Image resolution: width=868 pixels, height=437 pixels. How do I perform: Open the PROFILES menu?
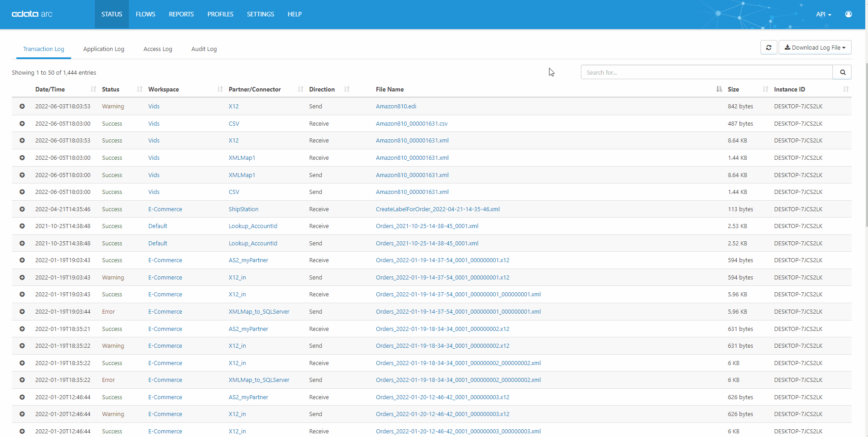tap(221, 14)
